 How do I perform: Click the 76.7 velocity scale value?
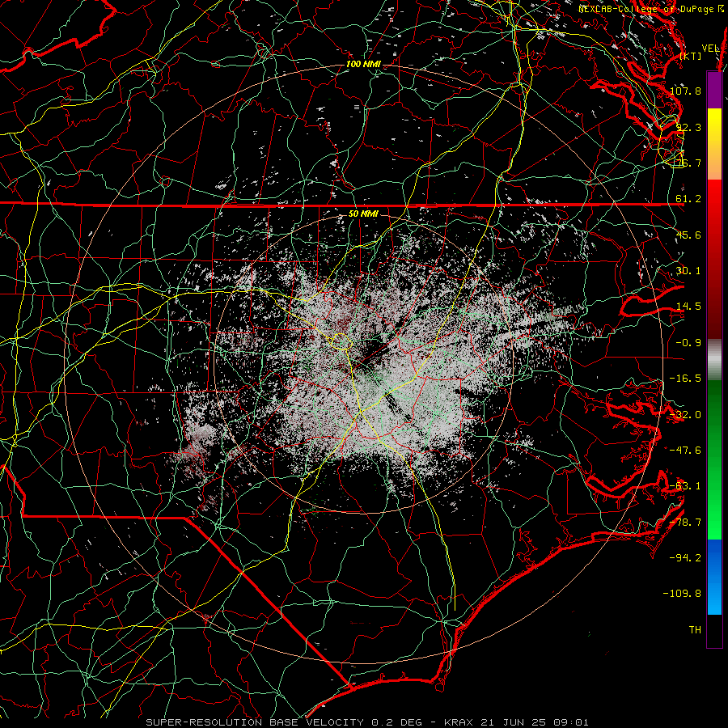[x=688, y=163]
